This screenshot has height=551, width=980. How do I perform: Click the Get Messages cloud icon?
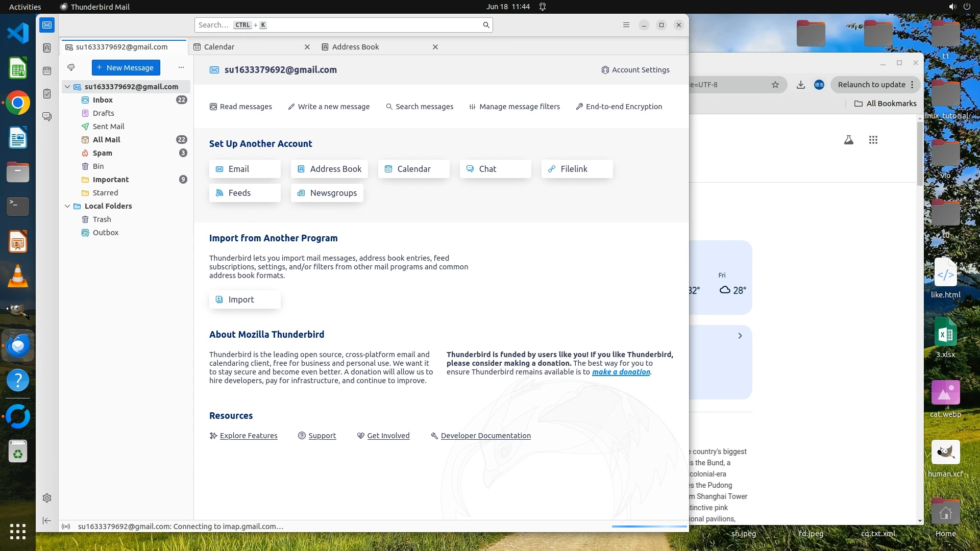pyautogui.click(x=71, y=67)
